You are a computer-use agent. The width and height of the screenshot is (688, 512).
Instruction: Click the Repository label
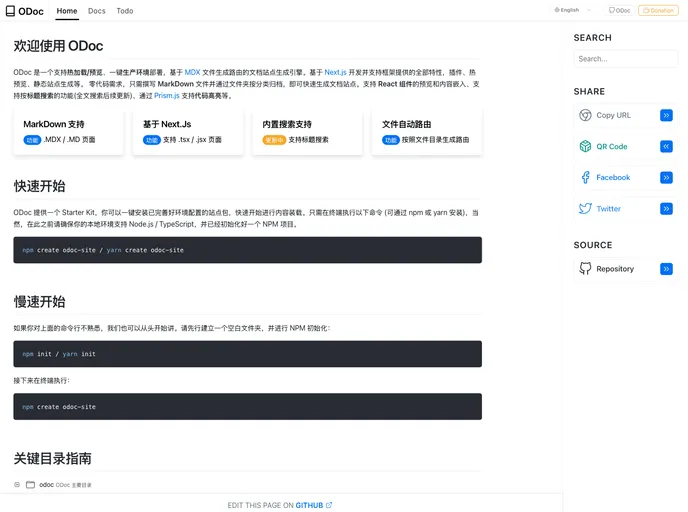615,269
